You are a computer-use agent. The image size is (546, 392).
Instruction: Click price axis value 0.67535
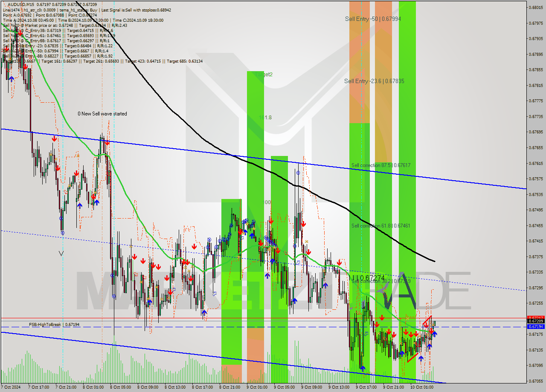click(536, 194)
